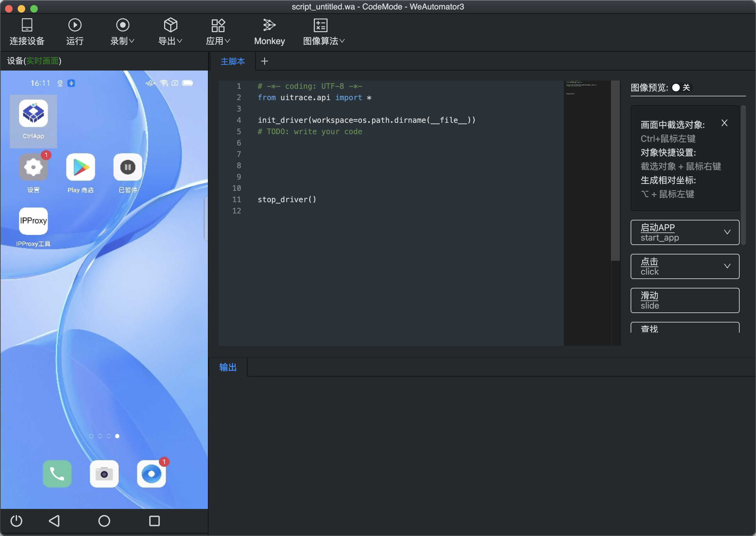Tap the device home circle button

tap(104, 521)
